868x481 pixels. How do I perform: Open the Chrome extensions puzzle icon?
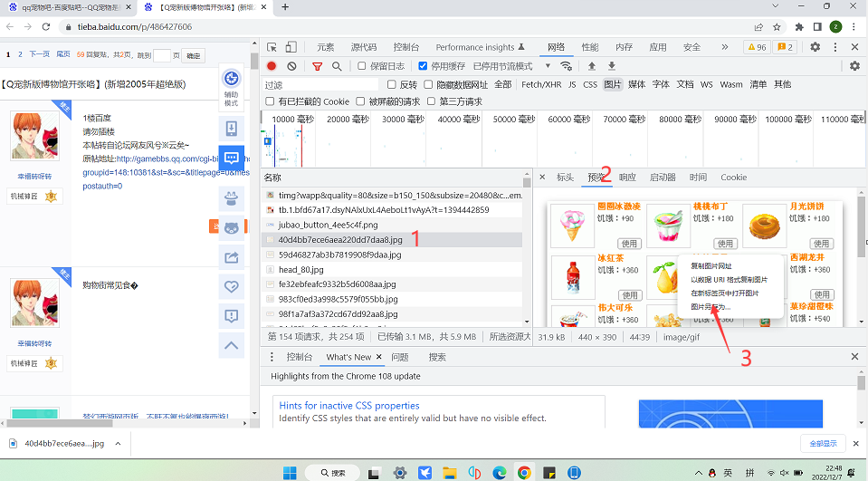coord(799,26)
